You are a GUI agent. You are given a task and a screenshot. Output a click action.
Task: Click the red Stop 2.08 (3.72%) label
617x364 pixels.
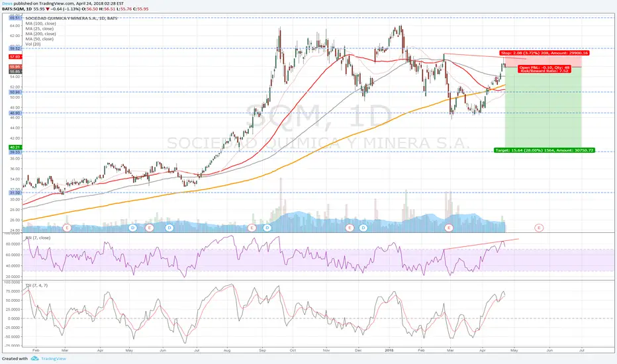545,53
